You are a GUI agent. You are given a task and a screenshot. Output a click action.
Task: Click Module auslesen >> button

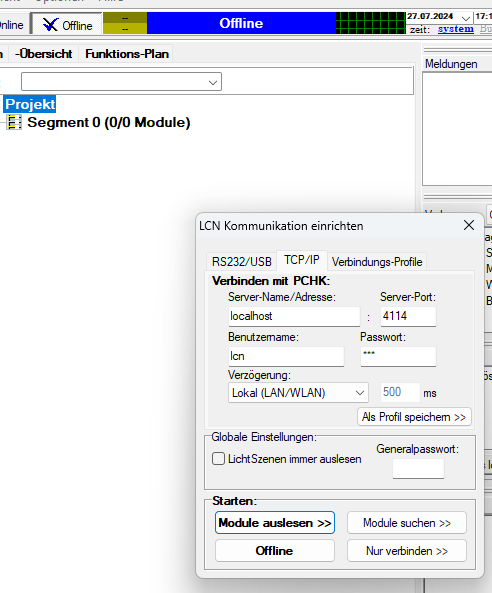pos(275,523)
